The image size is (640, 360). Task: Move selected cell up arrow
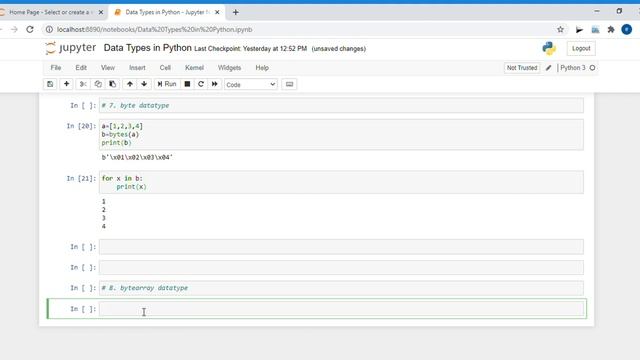129,84
